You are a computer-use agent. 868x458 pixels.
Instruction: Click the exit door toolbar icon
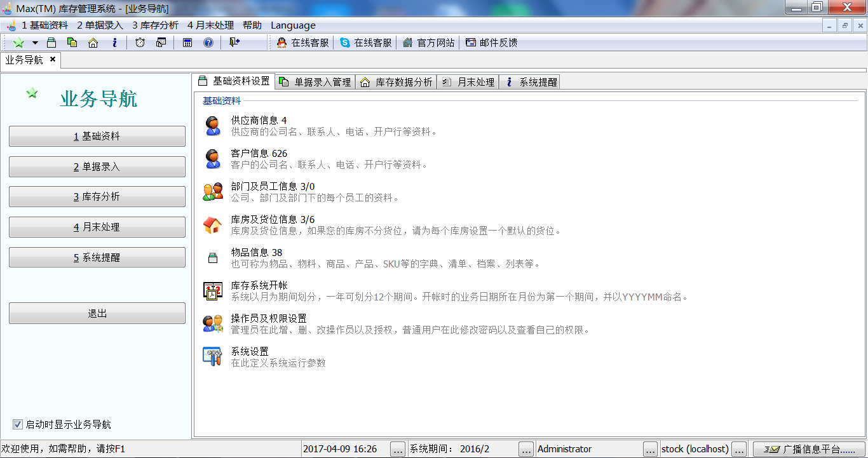pos(234,43)
